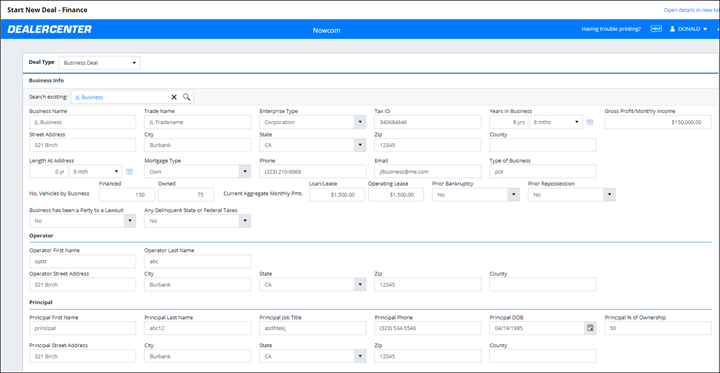The image size is (720, 373).
Task: Click the Principal Phone field
Action: [428, 328]
